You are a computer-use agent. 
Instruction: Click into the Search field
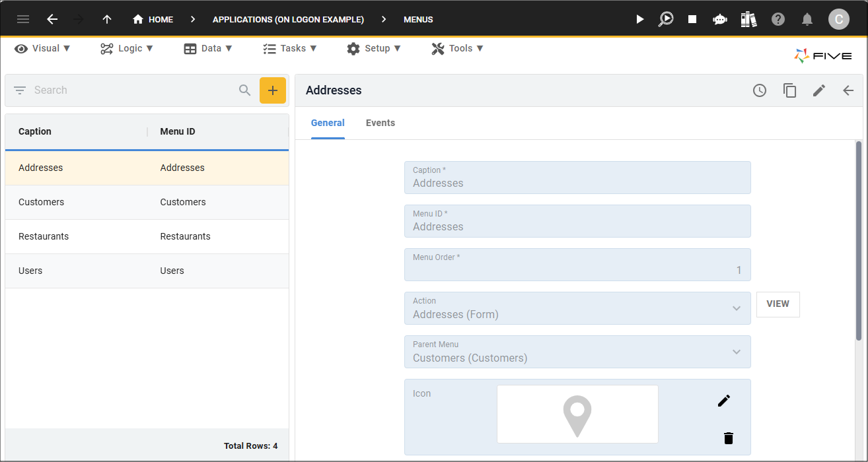tap(132, 90)
